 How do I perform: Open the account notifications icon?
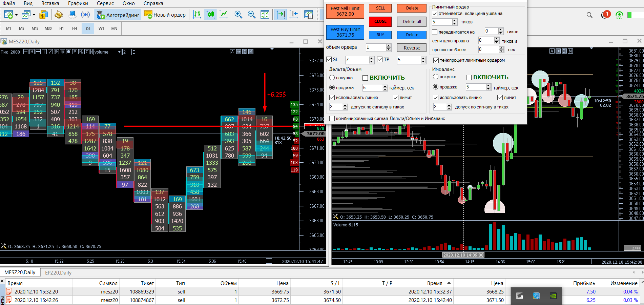pyautogui.click(x=605, y=15)
